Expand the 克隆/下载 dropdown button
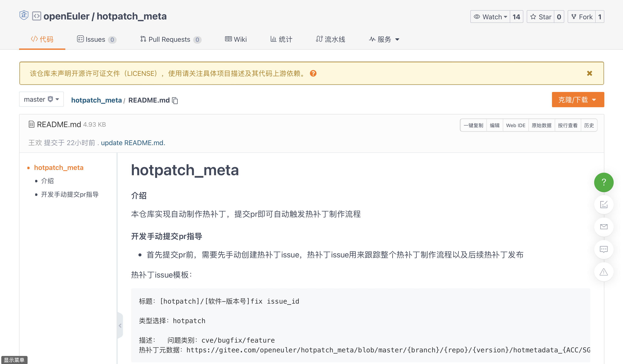This screenshot has width=623, height=364. click(x=578, y=100)
